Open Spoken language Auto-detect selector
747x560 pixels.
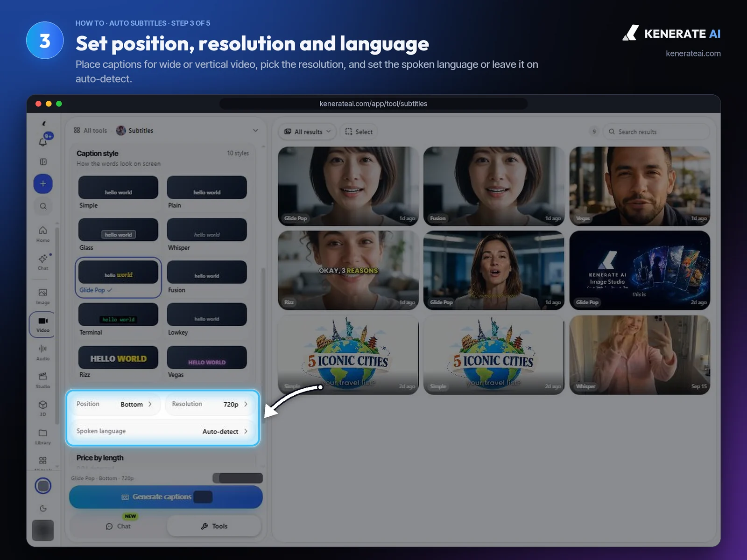pos(162,431)
